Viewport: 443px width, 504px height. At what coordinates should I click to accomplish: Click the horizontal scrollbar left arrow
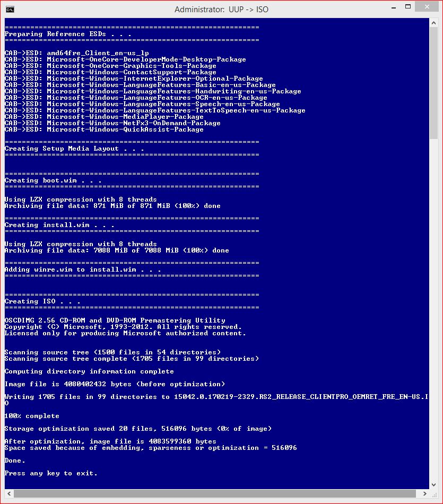9,493
